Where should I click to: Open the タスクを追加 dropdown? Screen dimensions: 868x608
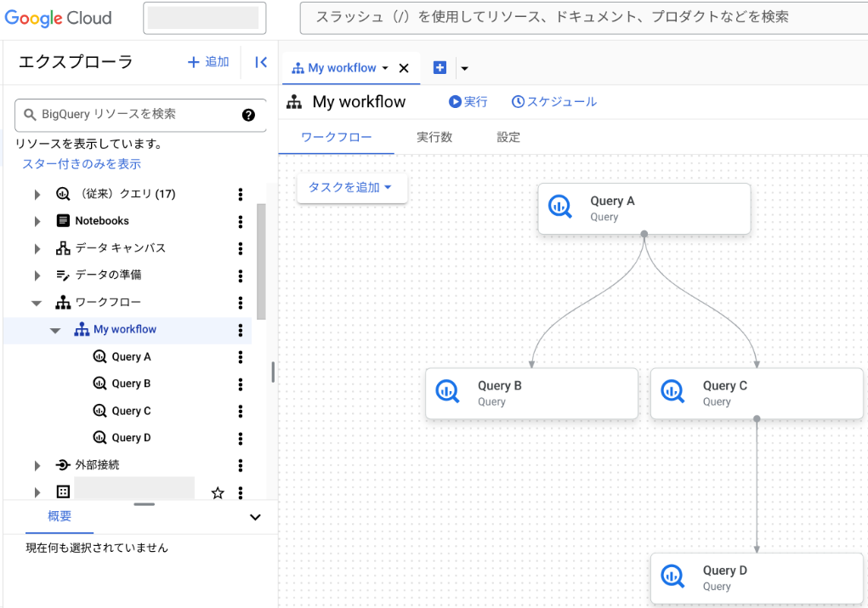(x=352, y=188)
